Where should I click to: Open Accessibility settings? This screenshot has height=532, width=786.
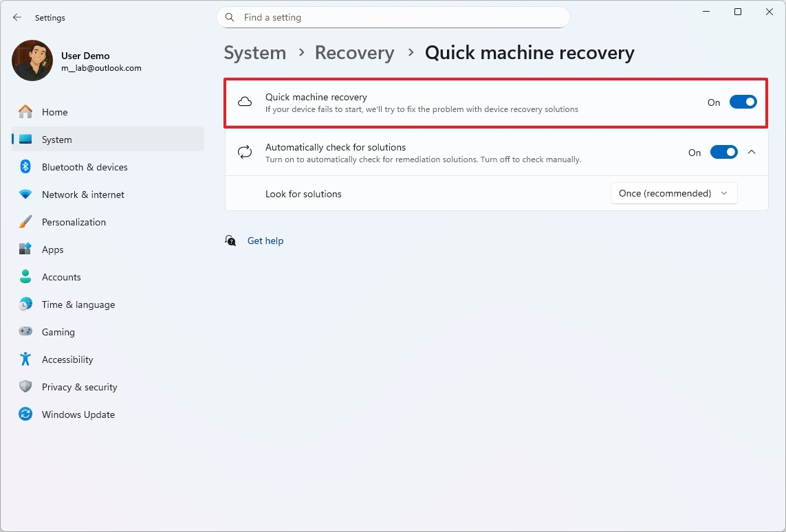point(67,359)
